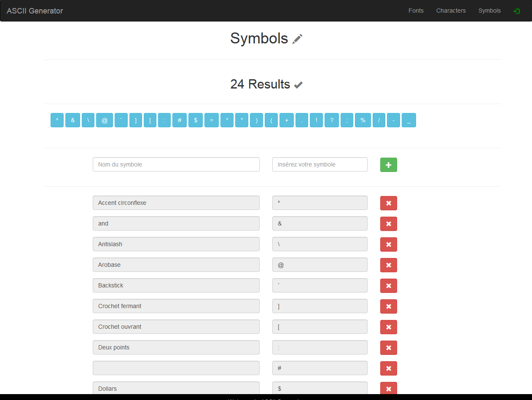The image size is (532, 400).
Task: Select the semicolon symbol chip
Action: tap(347, 120)
